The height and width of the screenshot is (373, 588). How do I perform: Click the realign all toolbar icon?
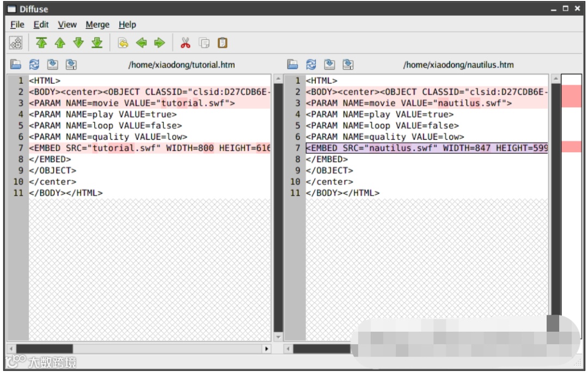(16, 43)
